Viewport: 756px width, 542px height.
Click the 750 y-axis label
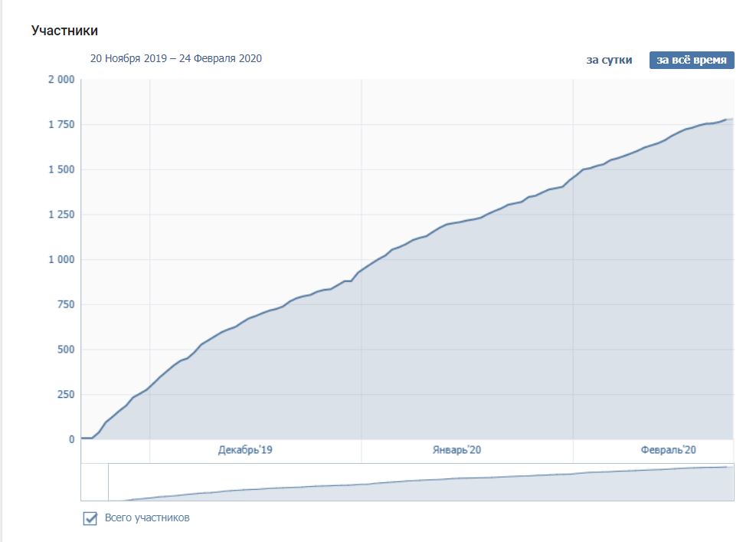(66, 304)
